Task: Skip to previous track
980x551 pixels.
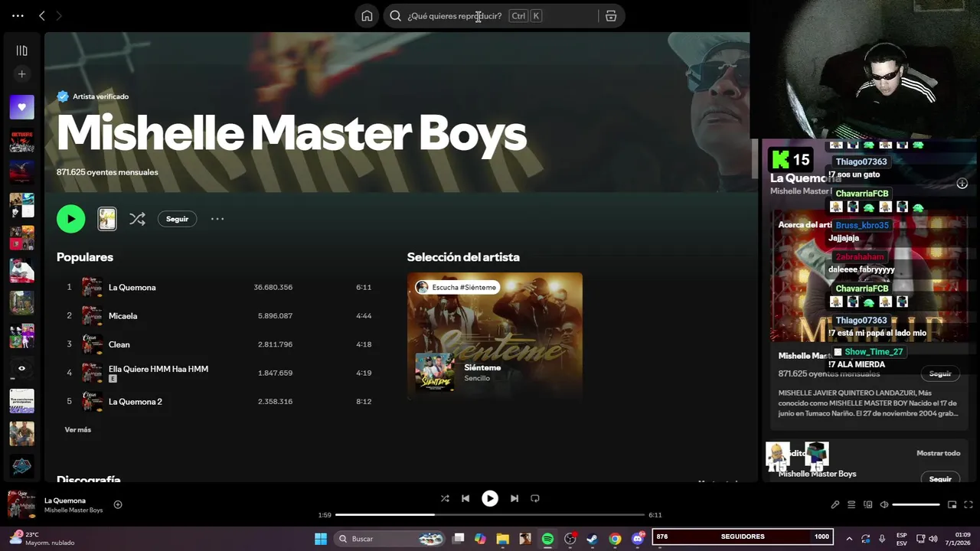Action: click(465, 498)
